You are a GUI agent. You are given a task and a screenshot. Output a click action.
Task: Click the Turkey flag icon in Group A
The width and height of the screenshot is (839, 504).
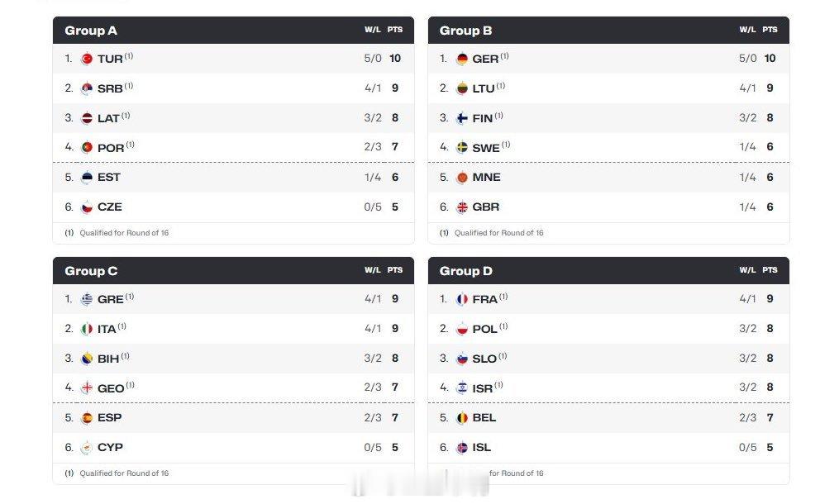point(87,59)
